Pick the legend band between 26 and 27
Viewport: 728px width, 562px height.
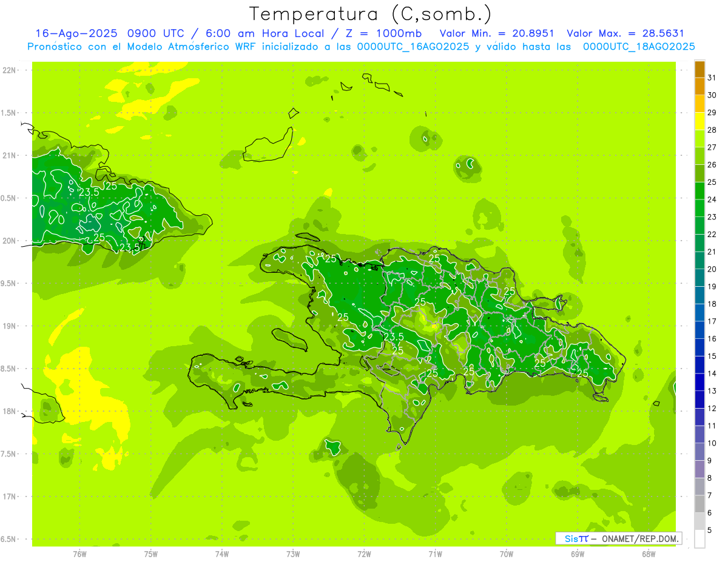pos(699,156)
